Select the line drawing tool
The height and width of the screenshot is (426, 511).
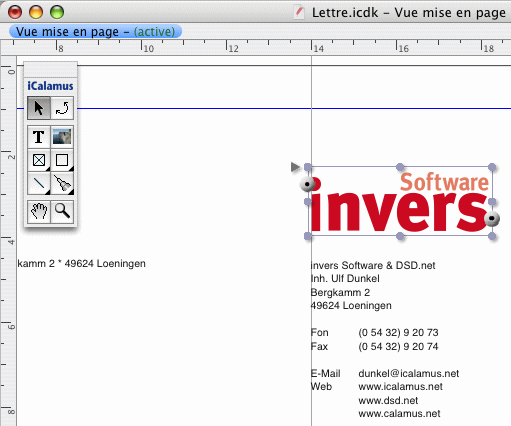(x=39, y=183)
